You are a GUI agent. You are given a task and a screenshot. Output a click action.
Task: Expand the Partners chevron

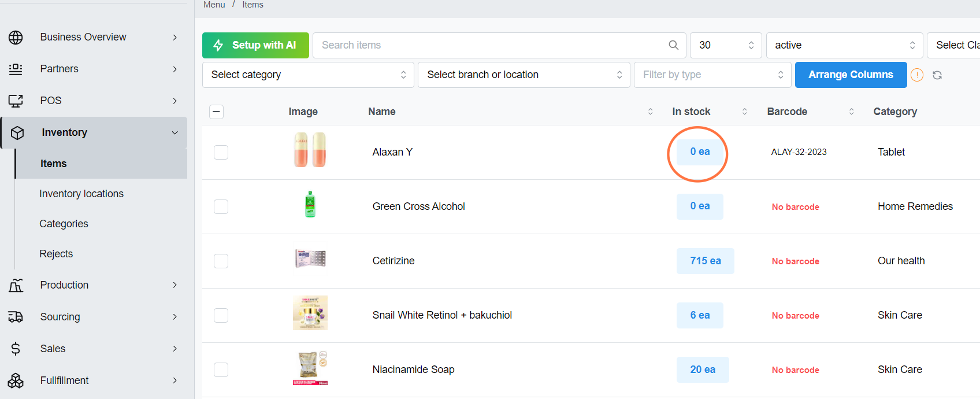click(175, 69)
